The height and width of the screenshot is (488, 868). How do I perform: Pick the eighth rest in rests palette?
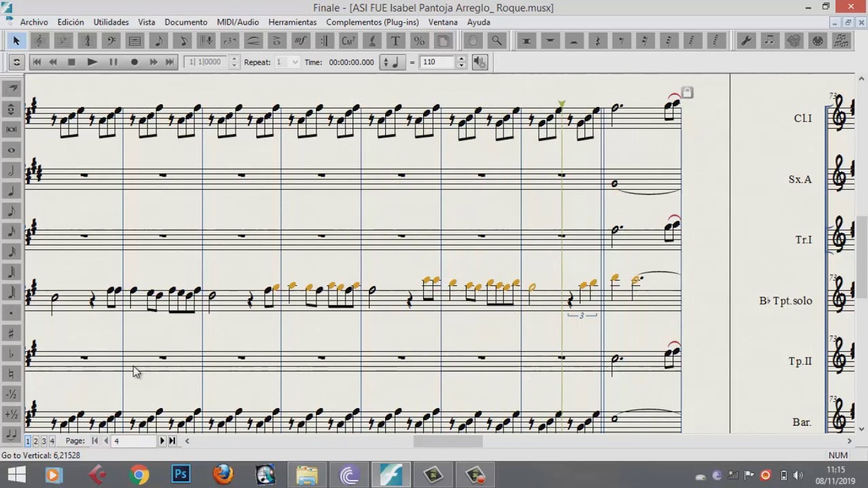[x=621, y=41]
